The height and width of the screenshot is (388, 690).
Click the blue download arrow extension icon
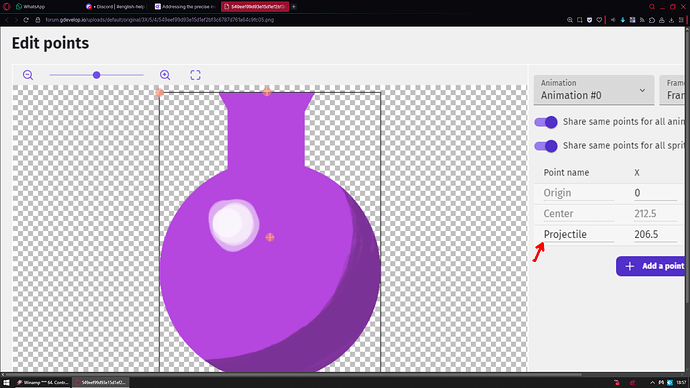pyautogui.click(x=623, y=20)
